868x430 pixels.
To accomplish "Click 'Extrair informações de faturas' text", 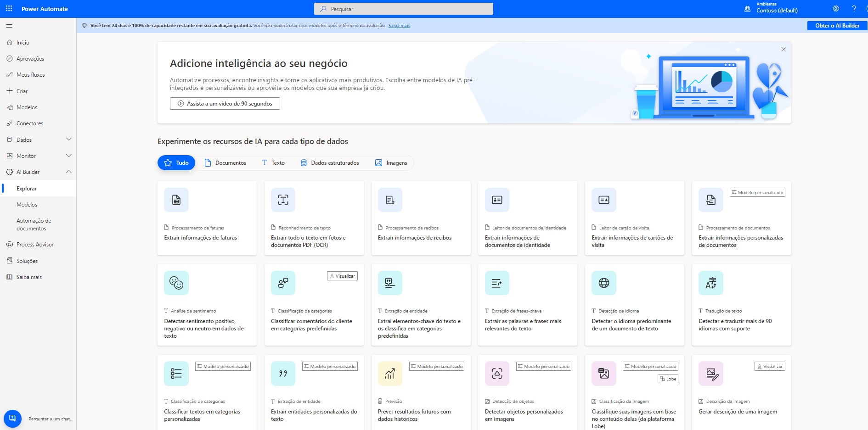I will click(201, 238).
